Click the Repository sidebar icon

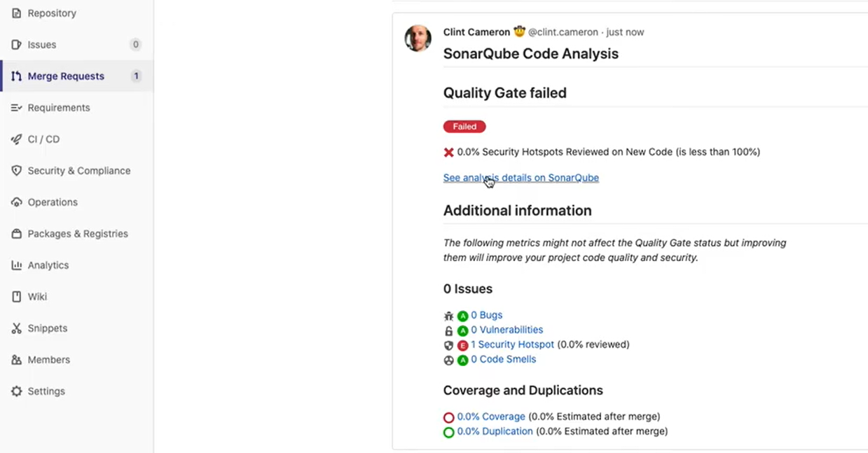point(17,13)
